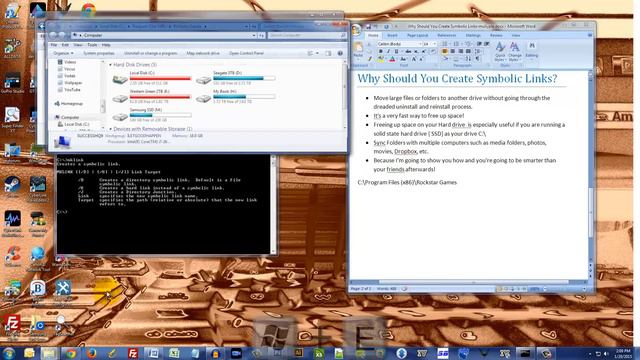This screenshot has height=360, width=640.
Task: Click the Shrink Font icon in Word
Action: pos(421,58)
